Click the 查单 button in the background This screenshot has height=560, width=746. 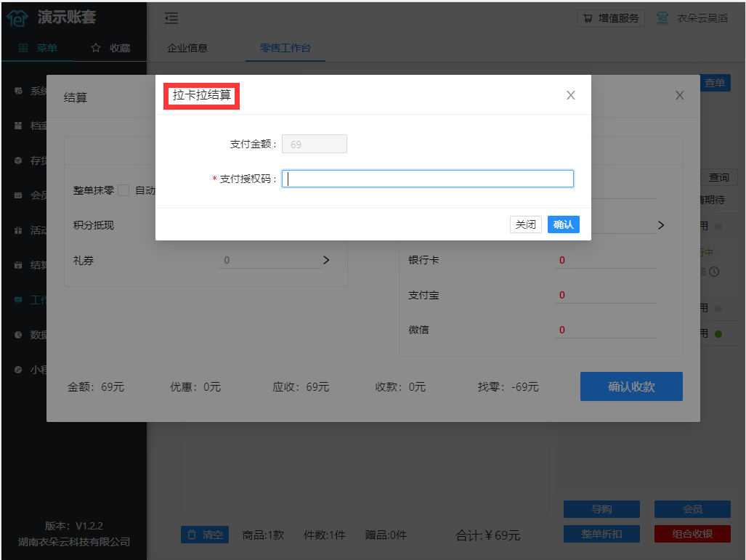[x=715, y=83]
